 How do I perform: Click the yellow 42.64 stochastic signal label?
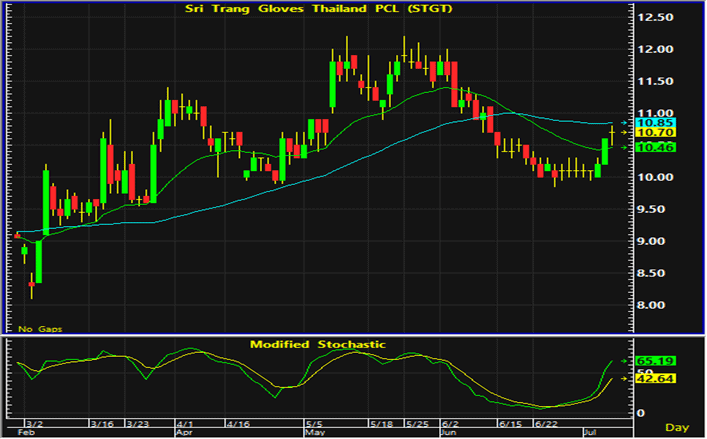point(655,379)
